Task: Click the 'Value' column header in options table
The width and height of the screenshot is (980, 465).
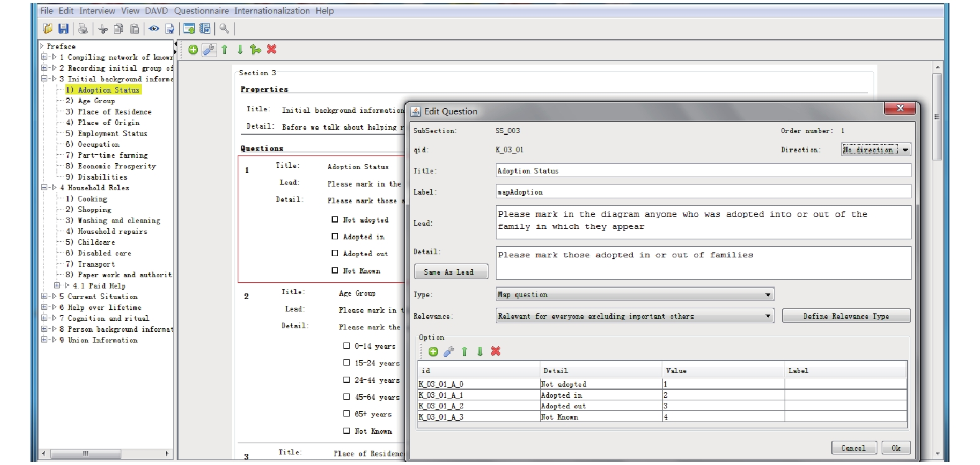Action: pyautogui.click(x=724, y=371)
